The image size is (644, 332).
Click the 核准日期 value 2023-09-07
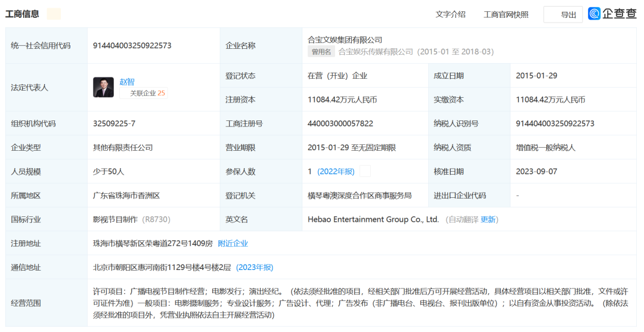pyautogui.click(x=537, y=172)
